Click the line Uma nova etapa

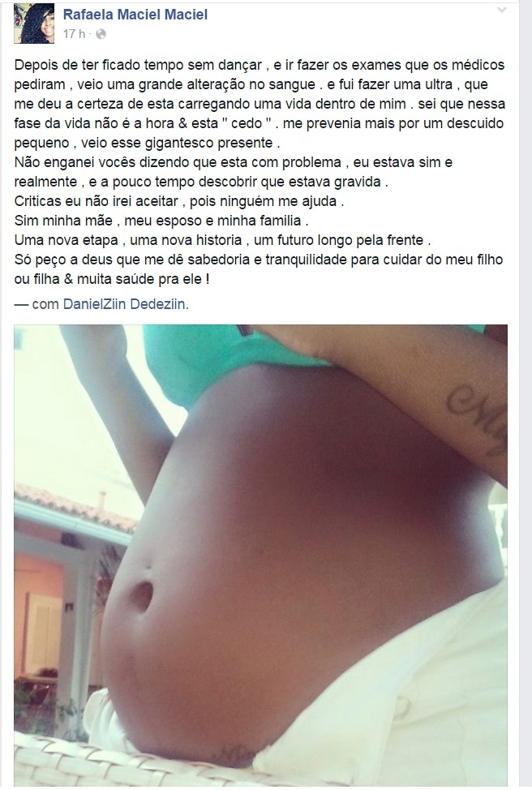(x=222, y=240)
